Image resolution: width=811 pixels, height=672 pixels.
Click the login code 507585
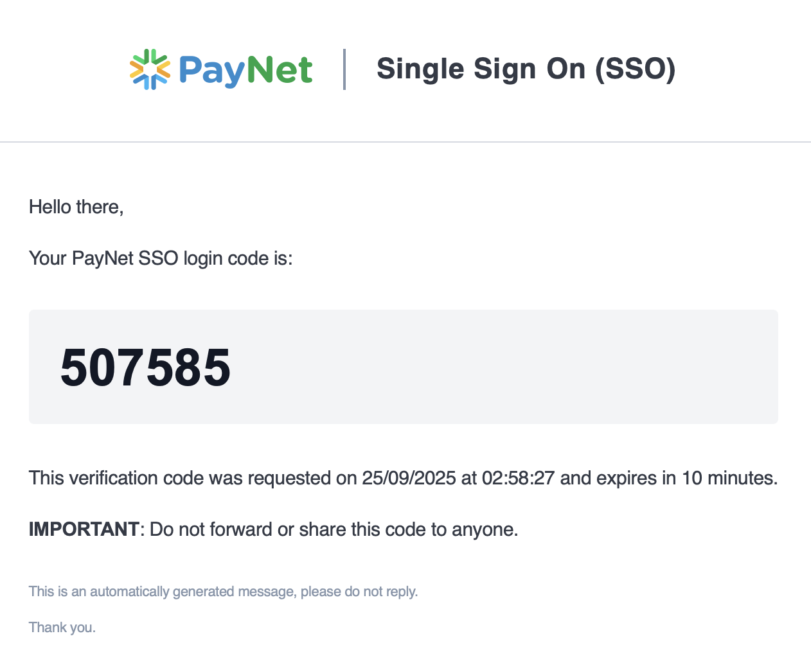click(145, 367)
